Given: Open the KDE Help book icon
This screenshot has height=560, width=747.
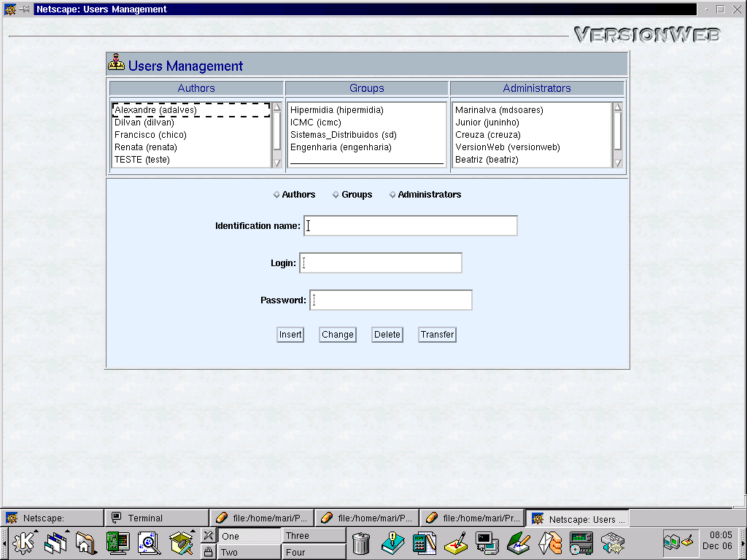Looking at the screenshot, I should [x=392, y=543].
